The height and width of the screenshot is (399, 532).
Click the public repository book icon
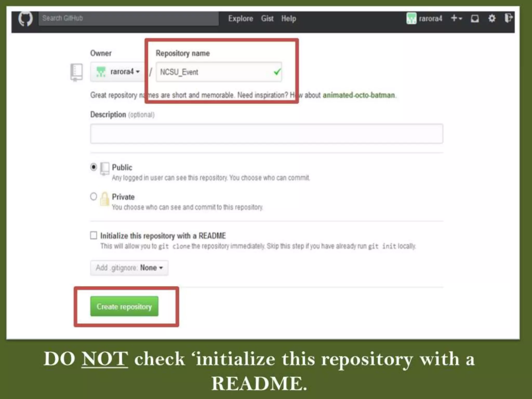pos(105,169)
